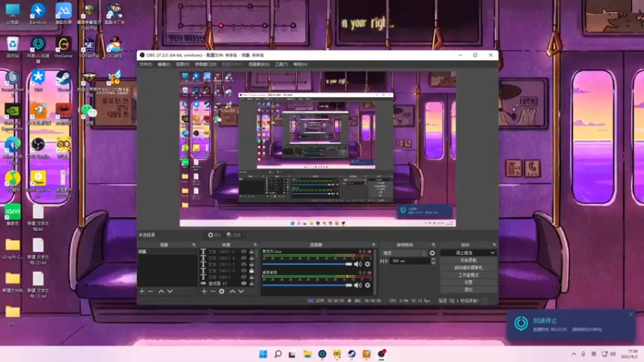Click the 开始录制 start recording button

[x=469, y=260]
